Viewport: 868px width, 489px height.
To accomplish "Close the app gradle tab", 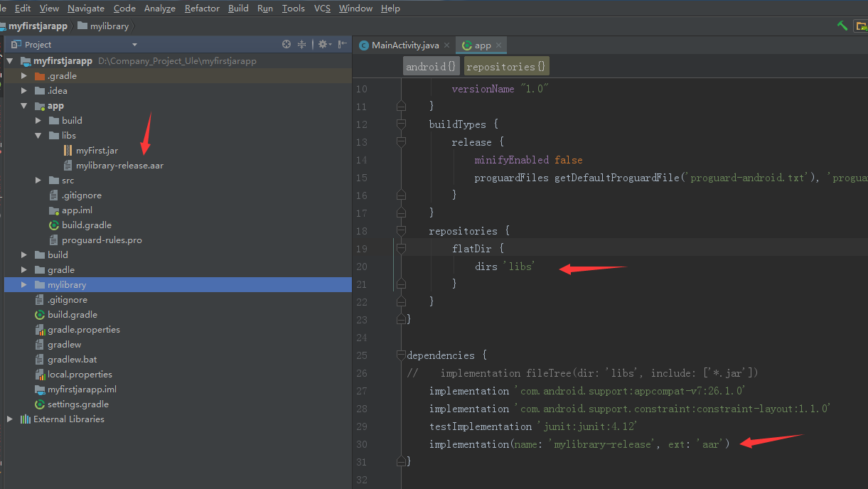I will coord(499,45).
